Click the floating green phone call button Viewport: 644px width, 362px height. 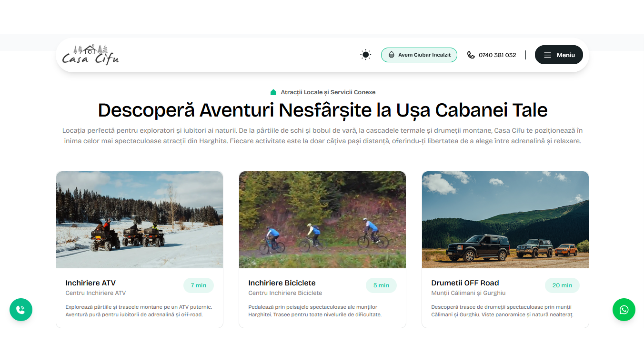point(21,310)
